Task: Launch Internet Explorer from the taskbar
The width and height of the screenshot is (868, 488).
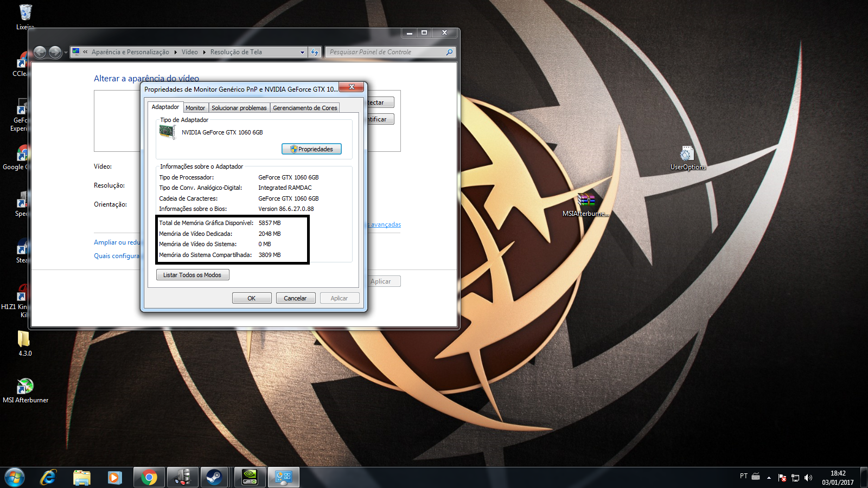Action: (x=48, y=477)
